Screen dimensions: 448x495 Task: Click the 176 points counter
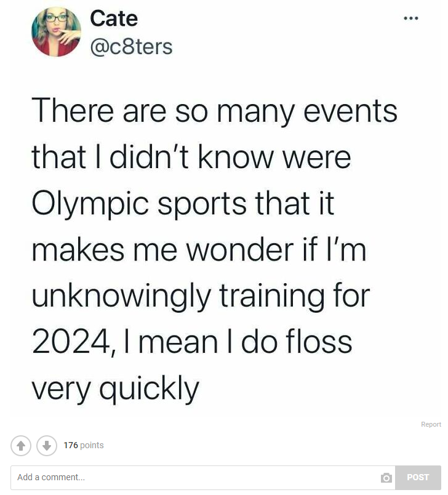[84, 445]
